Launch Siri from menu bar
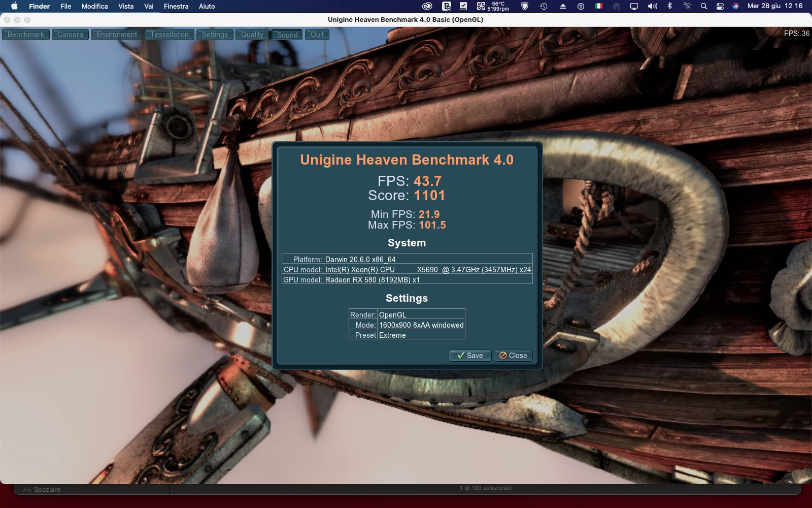The width and height of the screenshot is (812, 508). point(736,6)
